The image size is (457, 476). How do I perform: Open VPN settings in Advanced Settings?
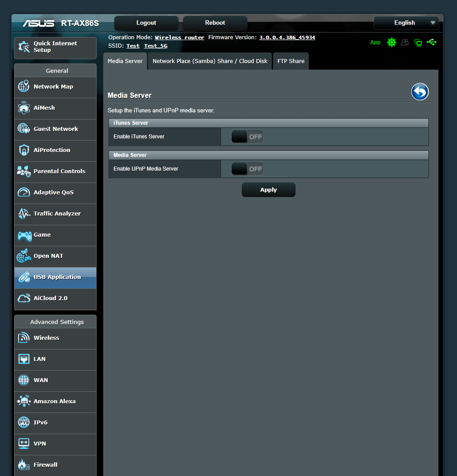tap(40, 443)
